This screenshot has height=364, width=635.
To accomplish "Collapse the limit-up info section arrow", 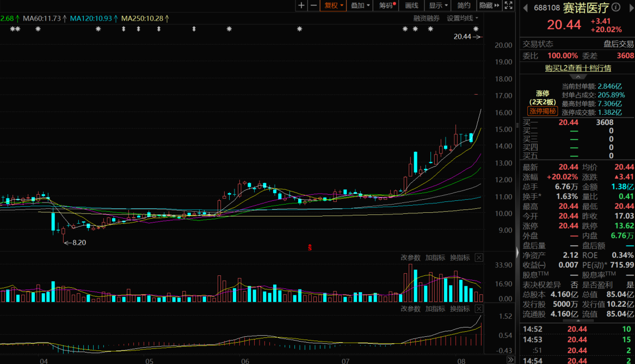I will [577, 77].
